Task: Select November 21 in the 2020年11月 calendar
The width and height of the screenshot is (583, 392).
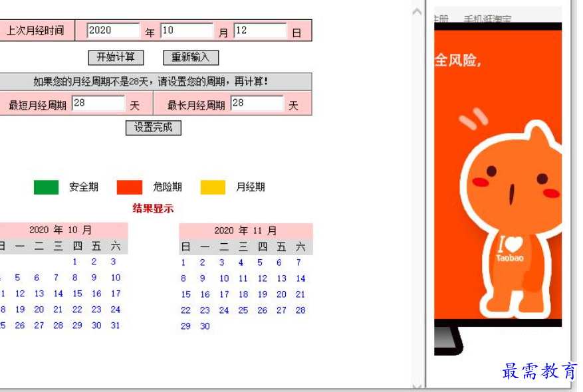Action: click(x=300, y=294)
